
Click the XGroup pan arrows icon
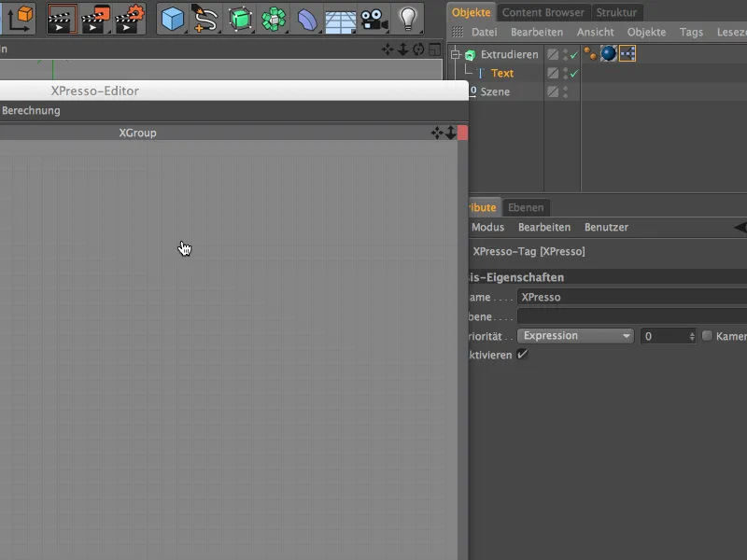point(437,133)
